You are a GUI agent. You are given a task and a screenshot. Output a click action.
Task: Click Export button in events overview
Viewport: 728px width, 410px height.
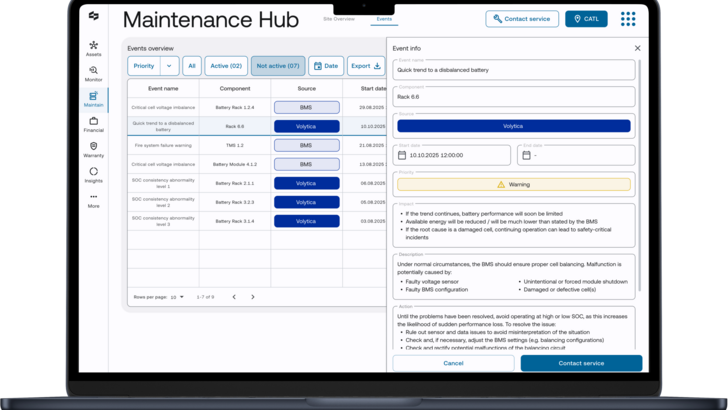click(365, 66)
